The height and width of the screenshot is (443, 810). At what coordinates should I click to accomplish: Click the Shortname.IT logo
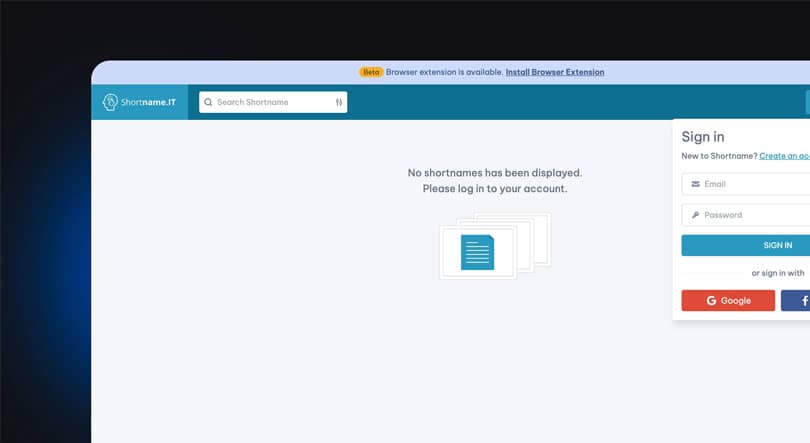[x=139, y=102]
